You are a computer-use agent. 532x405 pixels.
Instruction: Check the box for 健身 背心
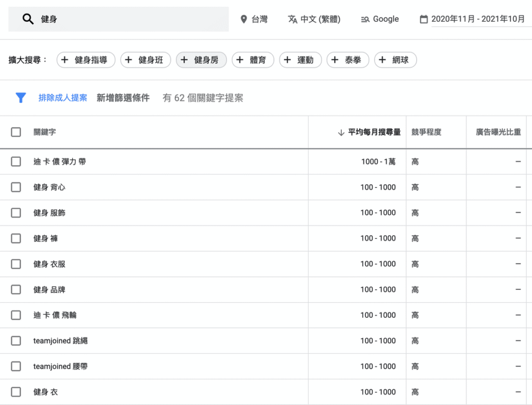pyautogui.click(x=16, y=187)
